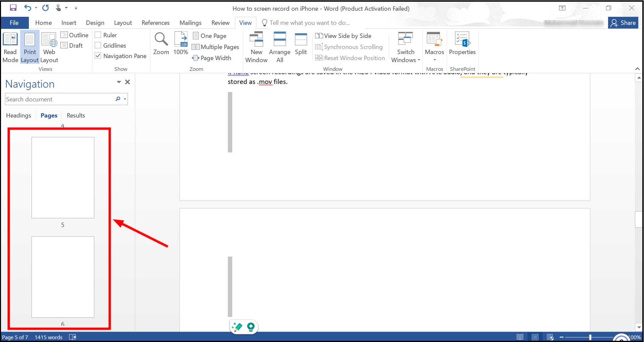Switch to the References ribbon tab

[x=156, y=22]
